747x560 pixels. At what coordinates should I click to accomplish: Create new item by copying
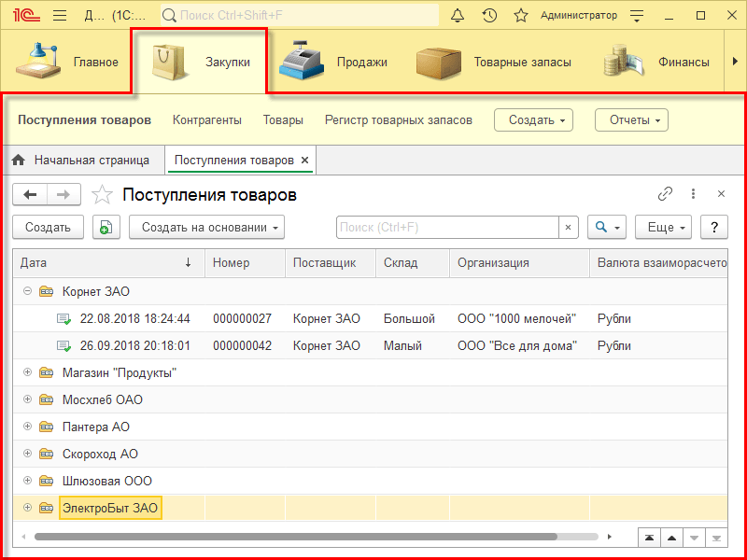point(106,227)
